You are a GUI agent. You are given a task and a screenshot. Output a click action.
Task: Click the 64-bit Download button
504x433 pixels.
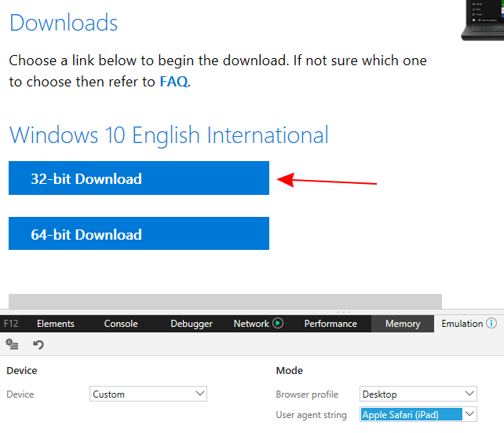(139, 233)
